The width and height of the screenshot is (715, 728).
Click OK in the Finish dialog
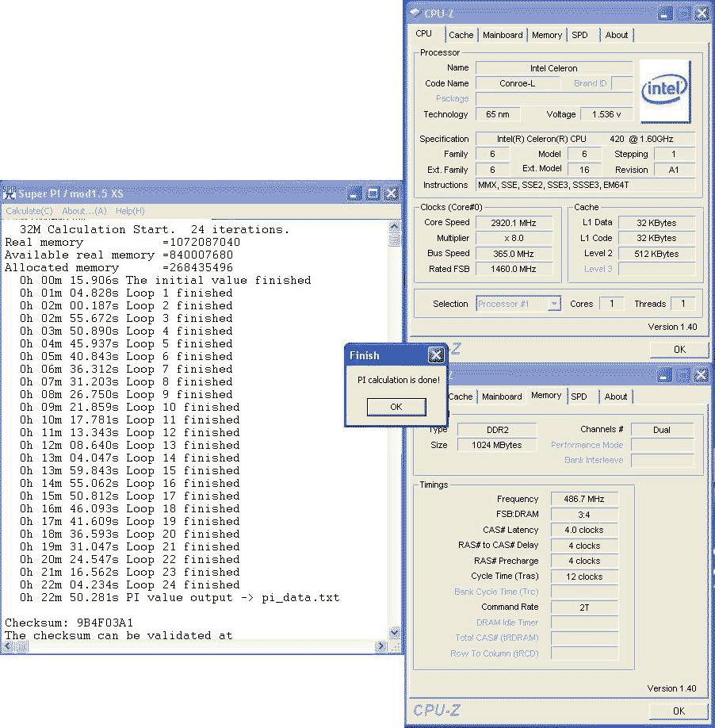coord(396,407)
